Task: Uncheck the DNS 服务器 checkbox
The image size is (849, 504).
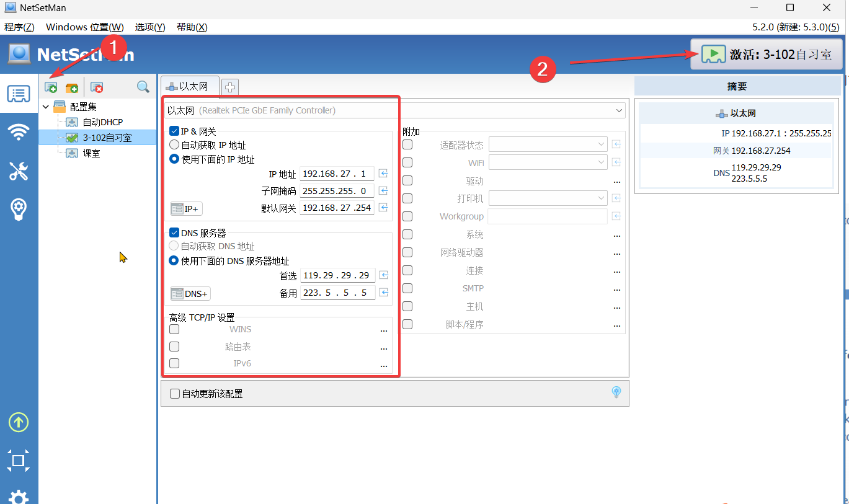Action: 174,233
